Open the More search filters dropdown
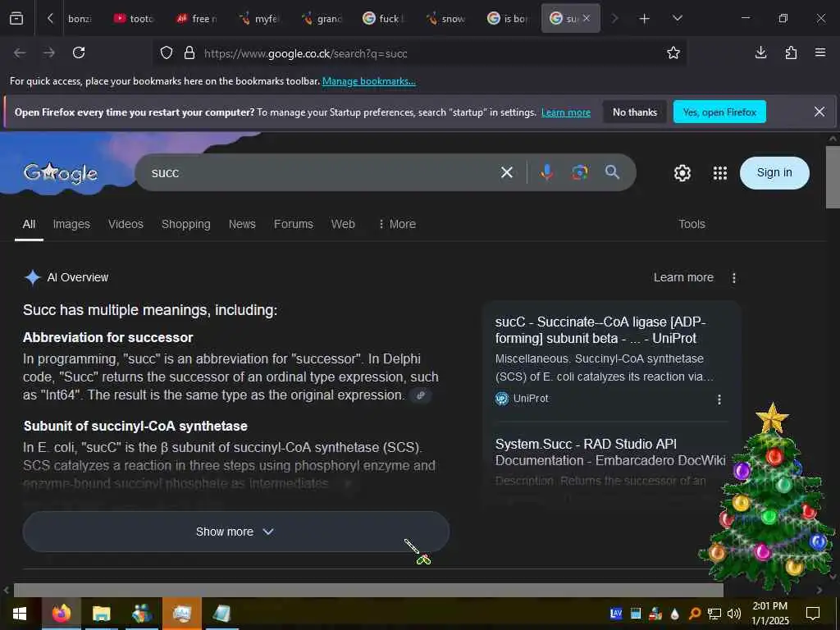Screen dimensions: 840x630 (x=397, y=224)
